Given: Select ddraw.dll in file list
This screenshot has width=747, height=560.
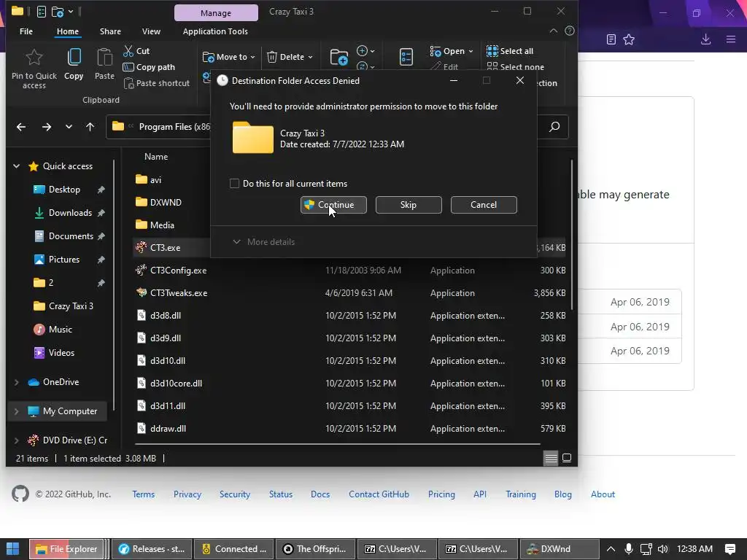Looking at the screenshot, I should [350, 429].
